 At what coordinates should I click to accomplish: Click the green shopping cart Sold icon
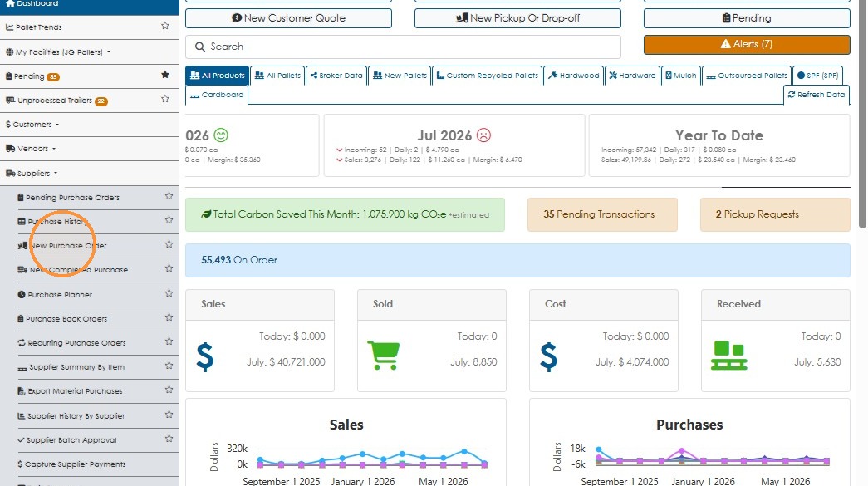click(383, 355)
